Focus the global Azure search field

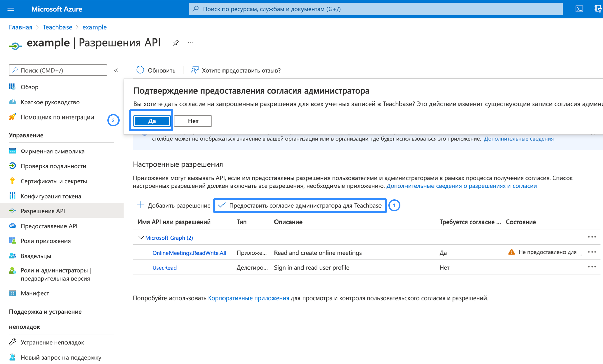[x=376, y=9]
